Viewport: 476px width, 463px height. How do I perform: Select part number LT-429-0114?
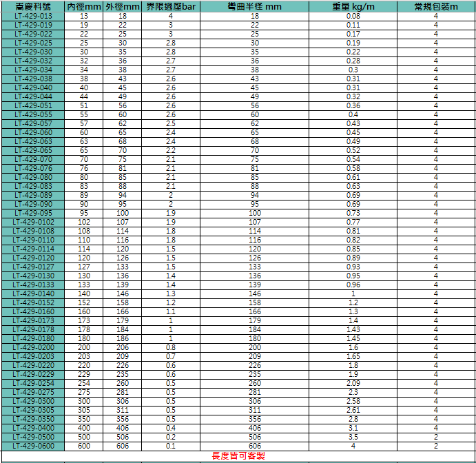(33, 249)
